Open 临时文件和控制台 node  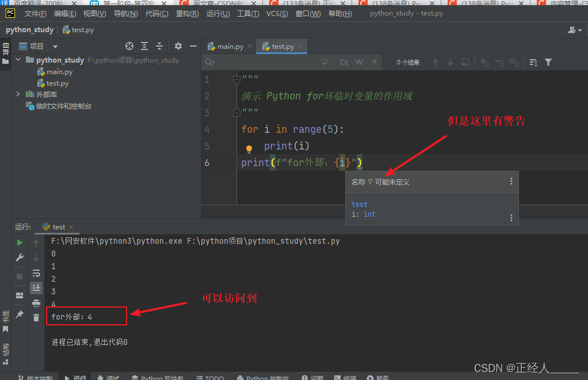59,106
